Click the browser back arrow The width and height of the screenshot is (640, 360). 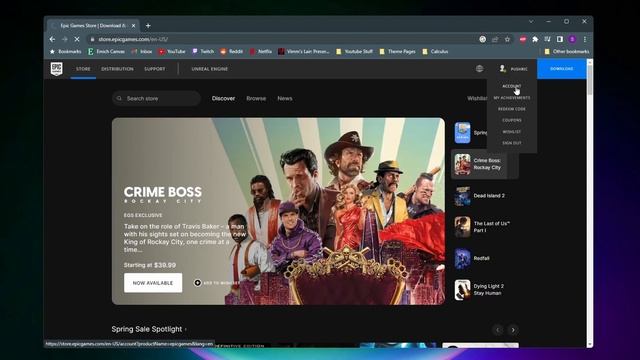(x=52, y=39)
